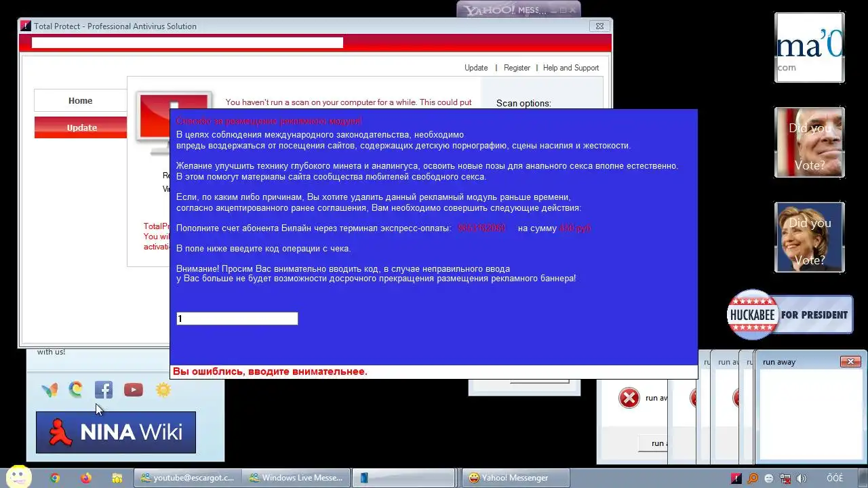The width and height of the screenshot is (868, 488).
Task: Open the YouTube icon in NINA window
Action: pos(134,390)
